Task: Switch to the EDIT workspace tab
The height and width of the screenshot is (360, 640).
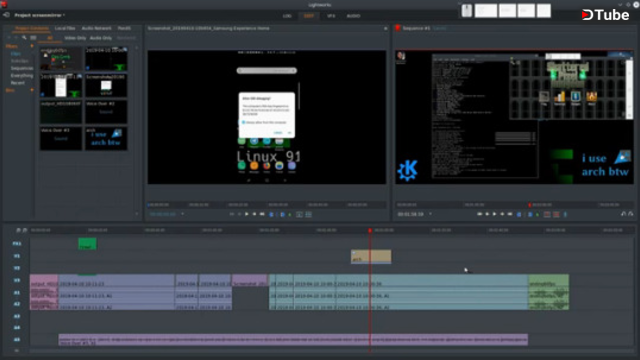Action: 309,16
